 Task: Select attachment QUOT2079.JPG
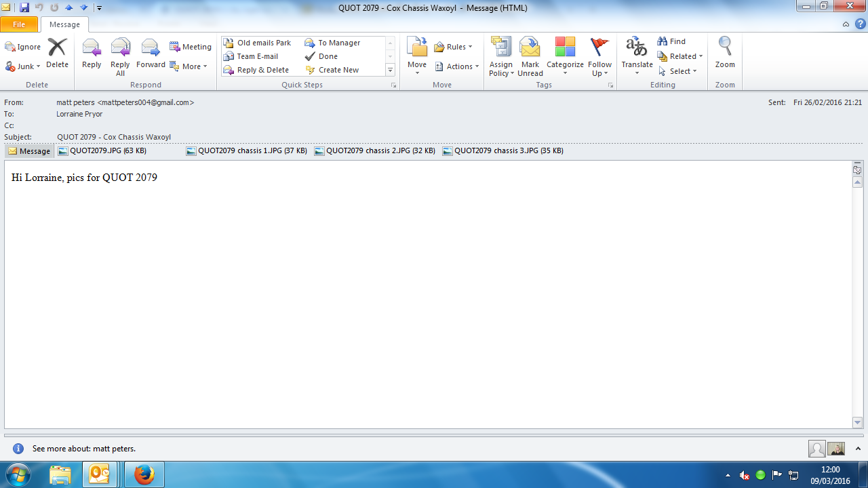(102, 151)
